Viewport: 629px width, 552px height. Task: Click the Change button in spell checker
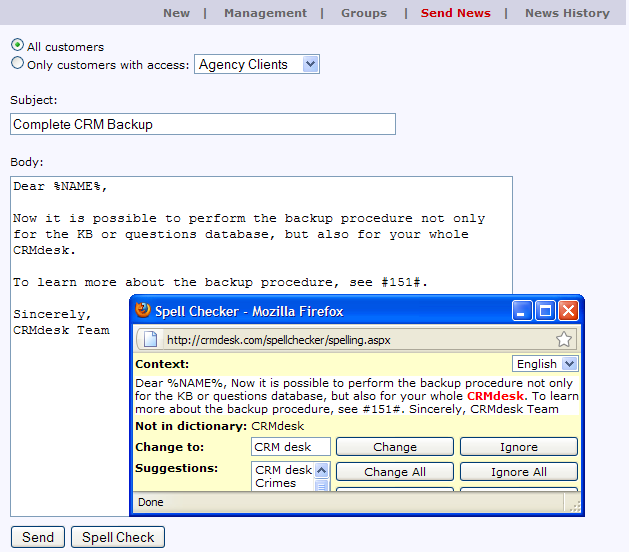(395, 446)
